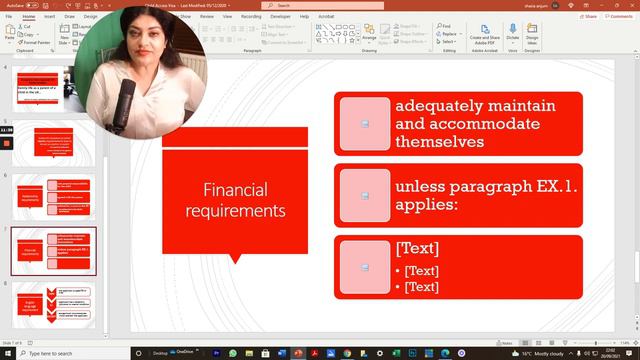640x360 pixels.
Task: Click the Comments button
Action: click(618, 17)
